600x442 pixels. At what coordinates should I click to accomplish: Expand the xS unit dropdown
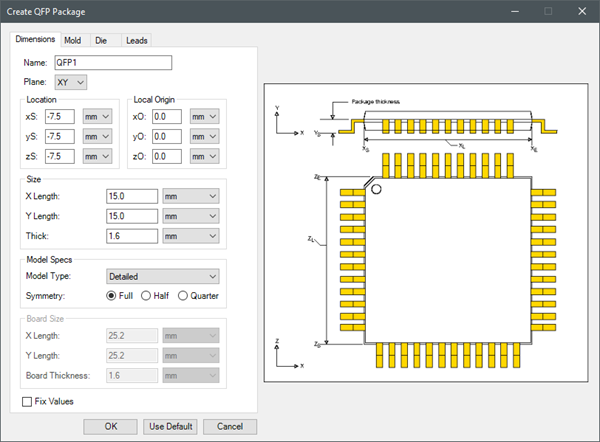pyautogui.click(x=97, y=116)
